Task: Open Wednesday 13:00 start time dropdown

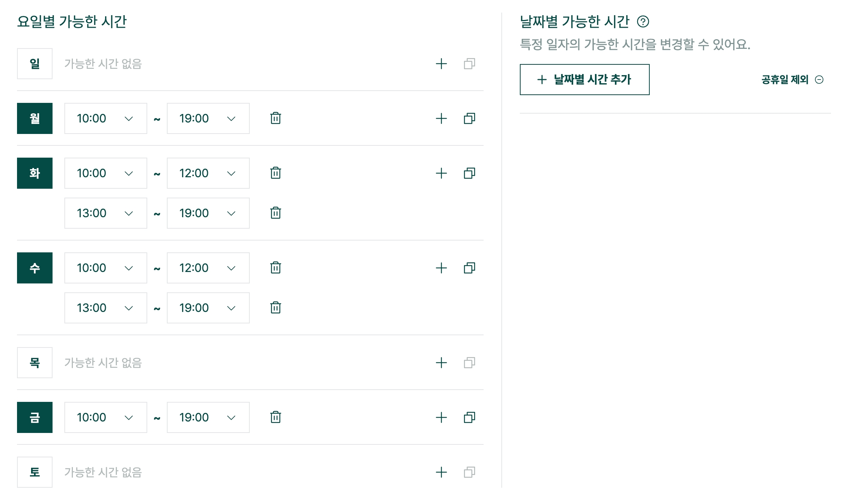Action: [x=105, y=308]
